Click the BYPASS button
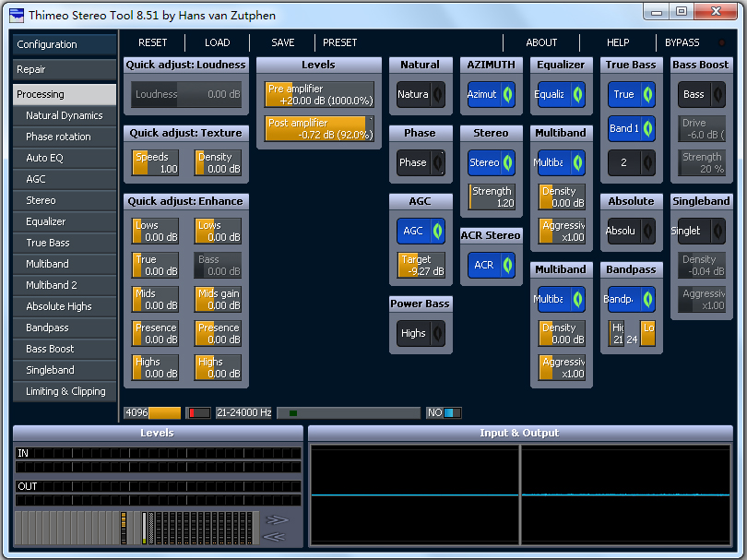Screen dimensions: 747x560 click(682, 42)
